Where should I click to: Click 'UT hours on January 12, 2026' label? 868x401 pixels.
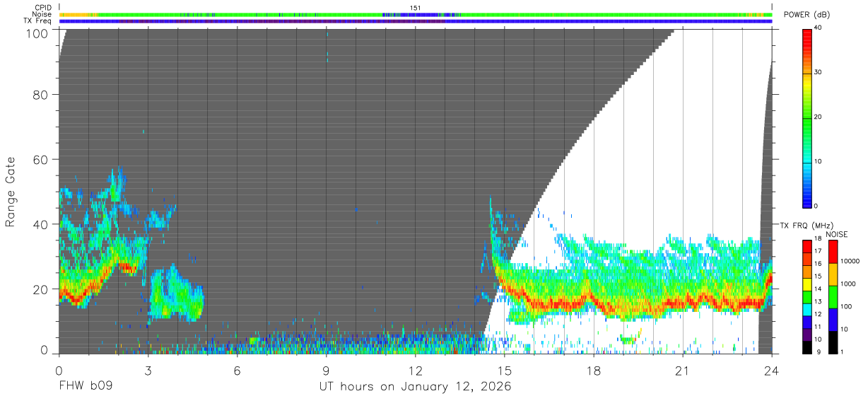tap(414, 387)
